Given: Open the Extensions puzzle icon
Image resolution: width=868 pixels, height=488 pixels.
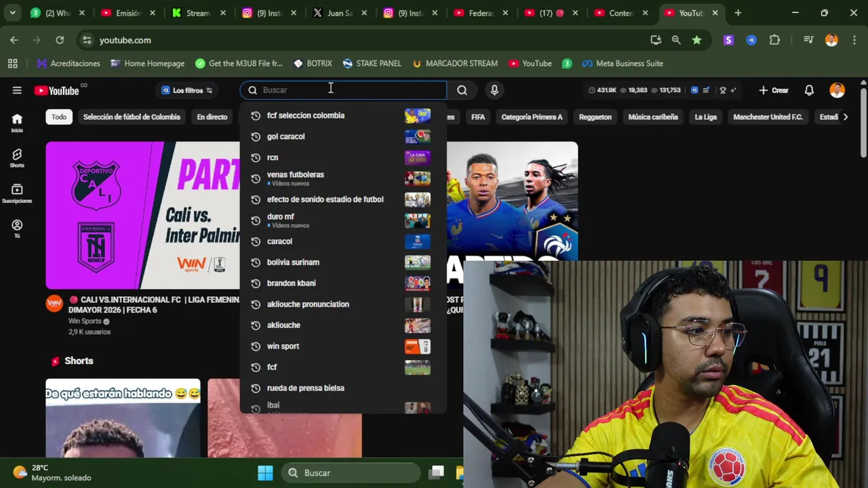Looking at the screenshot, I should click(774, 40).
